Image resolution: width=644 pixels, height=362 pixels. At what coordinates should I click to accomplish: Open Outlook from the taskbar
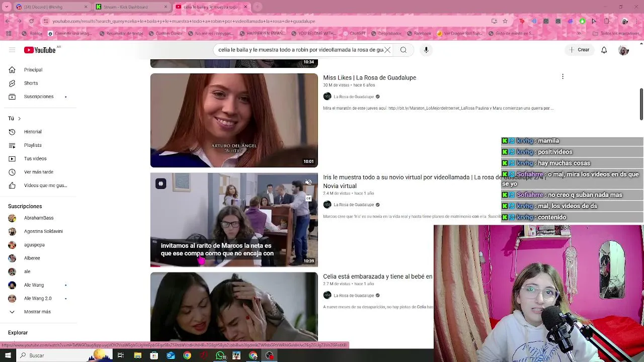[x=171, y=355]
